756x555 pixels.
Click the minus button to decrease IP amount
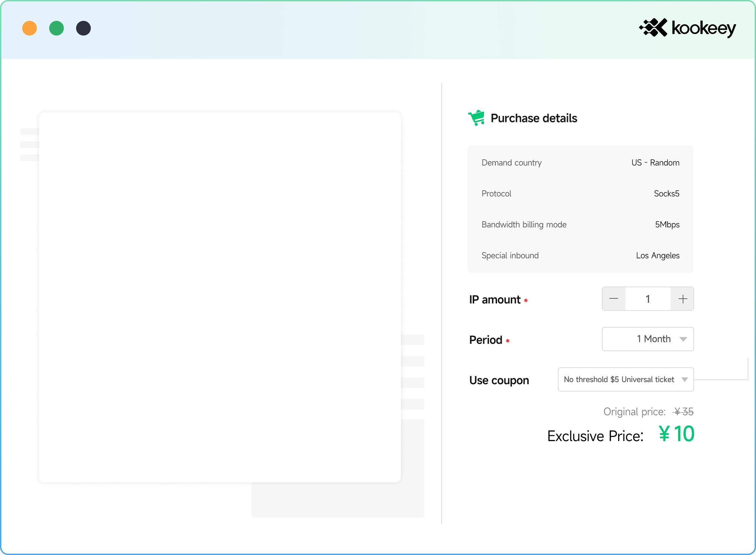coord(613,299)
